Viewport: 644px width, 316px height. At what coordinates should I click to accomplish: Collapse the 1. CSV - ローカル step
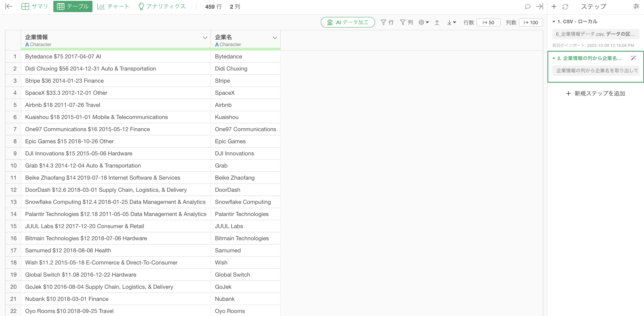554,22
